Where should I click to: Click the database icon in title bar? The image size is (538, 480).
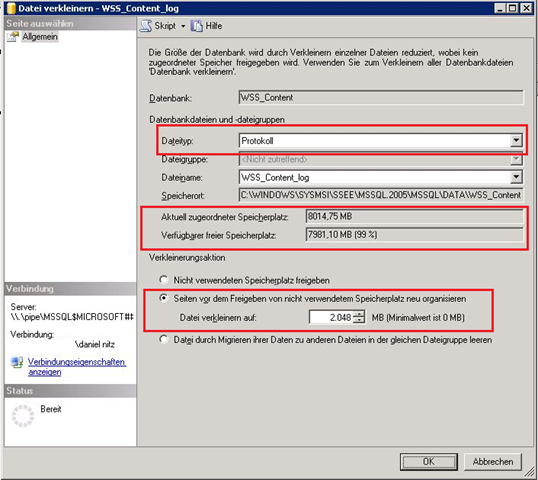(11, 8)
